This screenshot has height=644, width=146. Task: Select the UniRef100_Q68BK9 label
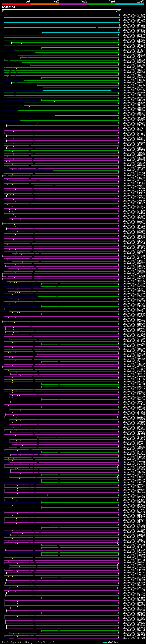coord(134,93)
